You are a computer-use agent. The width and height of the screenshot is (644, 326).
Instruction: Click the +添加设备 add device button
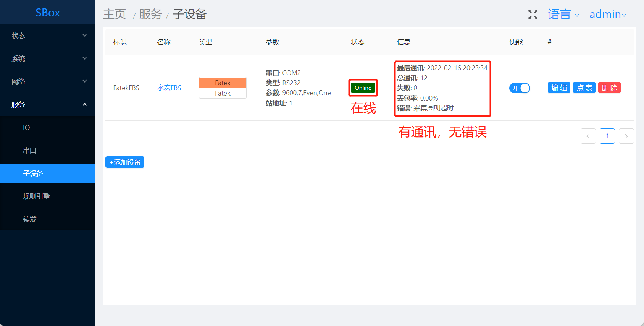[125, 162]
